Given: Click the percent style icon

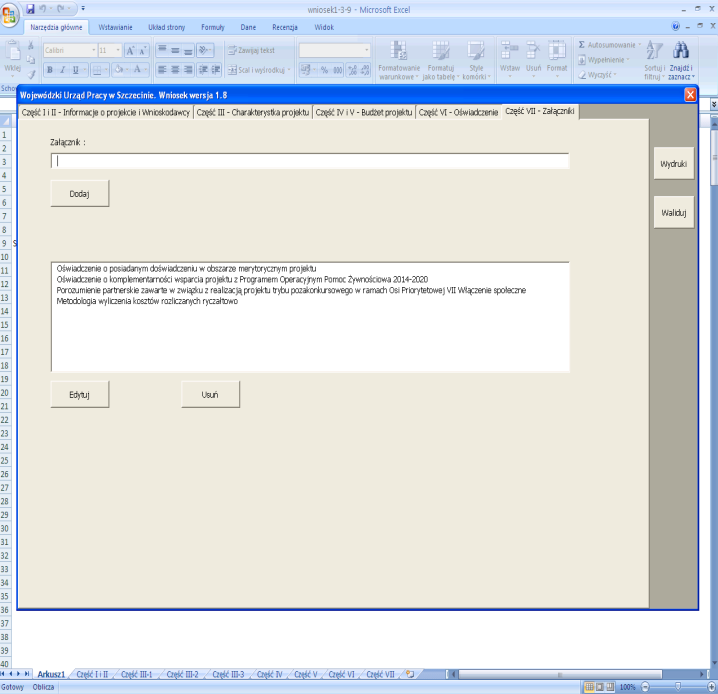Looking at the screenshot, I should pyautogui.click(x=324, y=70).
